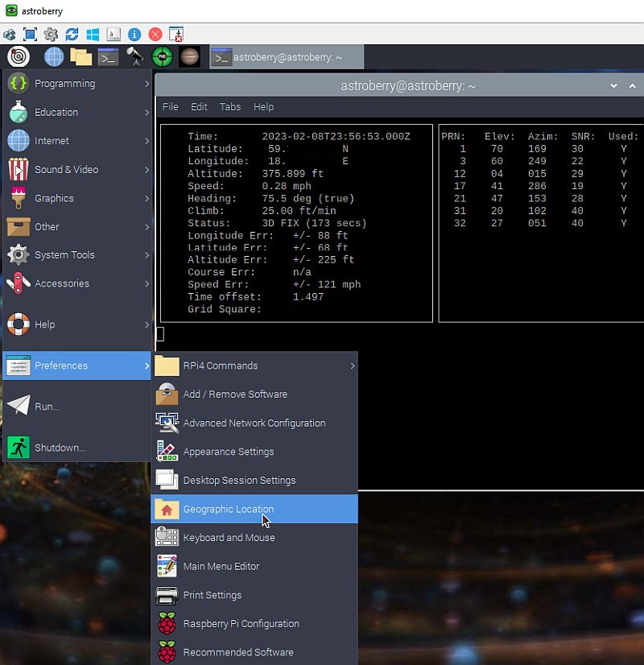Click the timestamp 2023-02-08T23:56:53.000Z
Screen dimensions: 644x665
pyautogui.click(x=336, y=136)
